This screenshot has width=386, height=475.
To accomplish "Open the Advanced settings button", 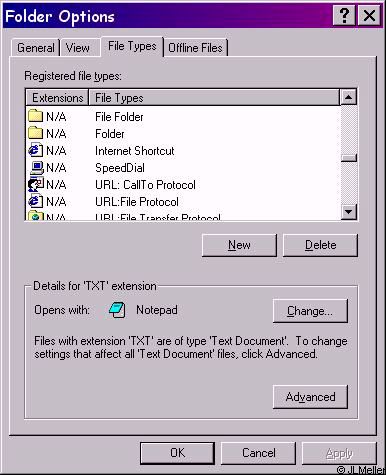I will [x=310, y=397].
